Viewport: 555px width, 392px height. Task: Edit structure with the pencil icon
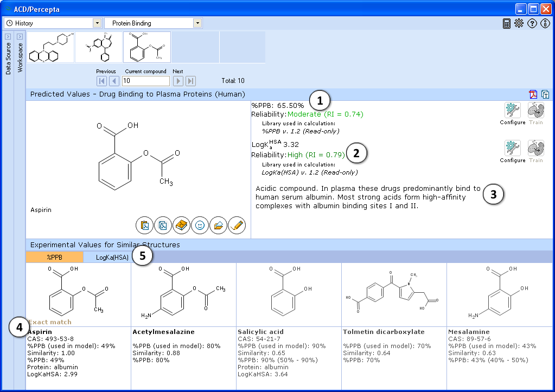pos(237,225)
